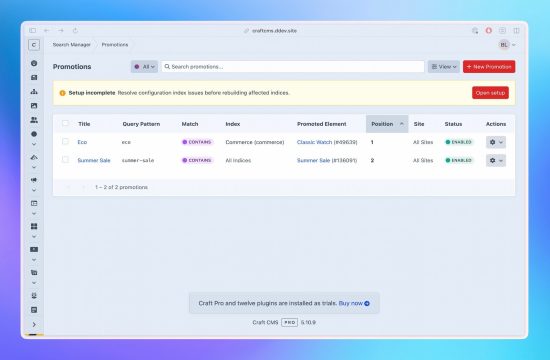Create a New Promotion
550x360 pixels.
tap(489, 67)
